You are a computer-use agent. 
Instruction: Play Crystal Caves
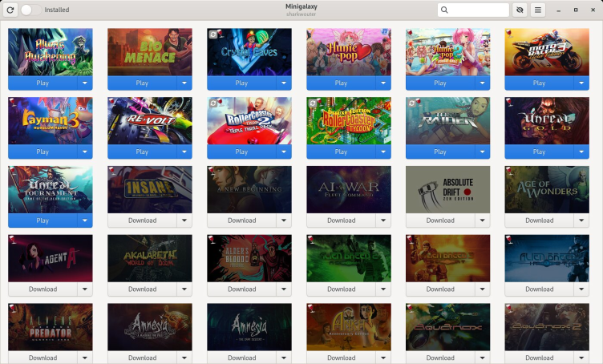pyautogui.click(x=241, y=83)
